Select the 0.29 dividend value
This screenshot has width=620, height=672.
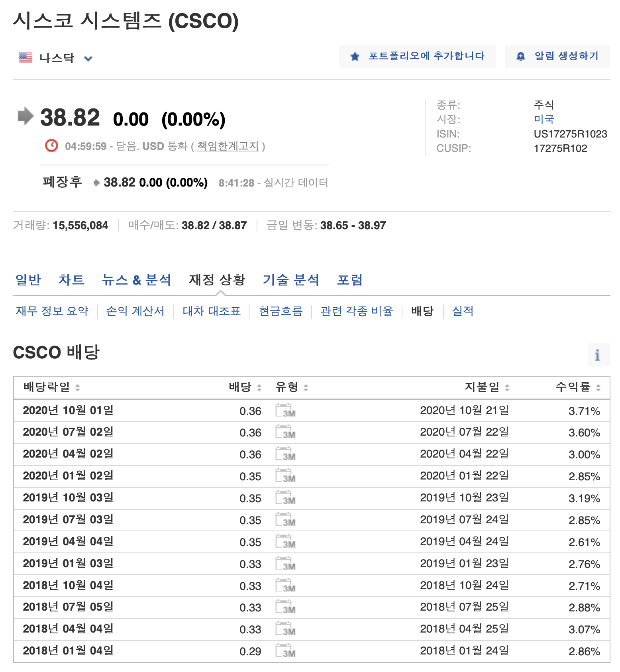(250, 652)
